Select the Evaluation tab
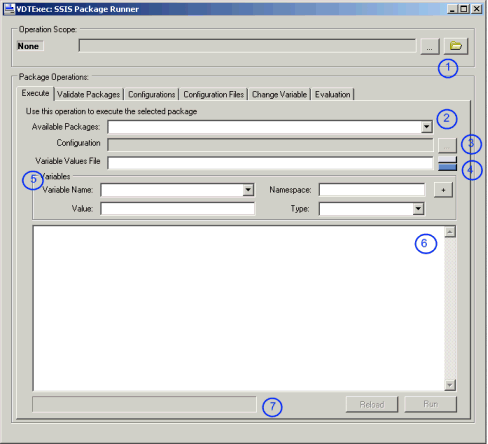 tap(333, 94)
